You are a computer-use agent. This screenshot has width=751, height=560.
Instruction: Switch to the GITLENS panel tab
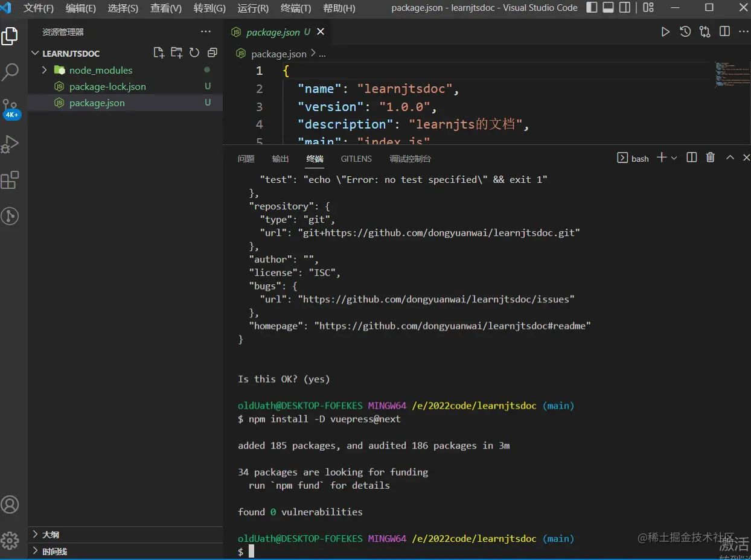pyautogui.click(x=356, y=159)
